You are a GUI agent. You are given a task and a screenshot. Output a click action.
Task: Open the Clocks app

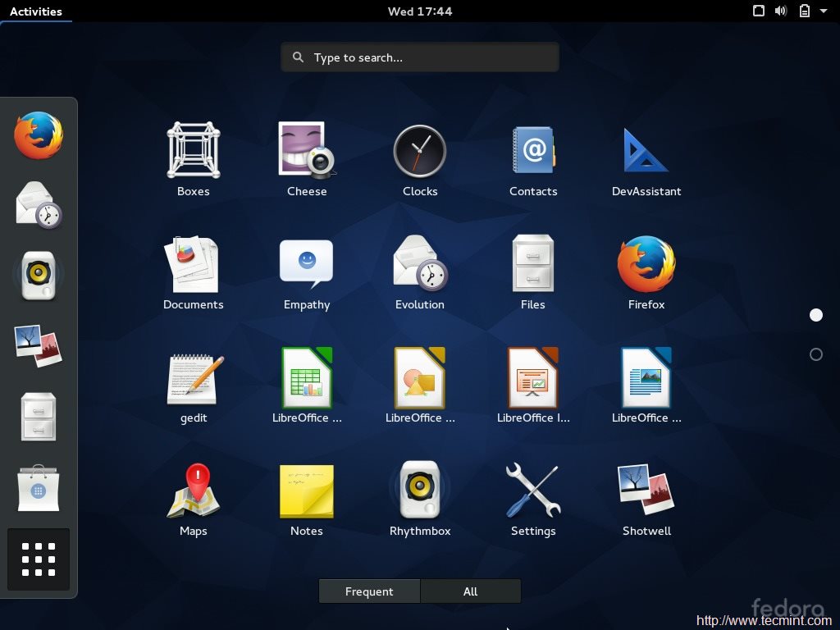[x=420, y=151]
